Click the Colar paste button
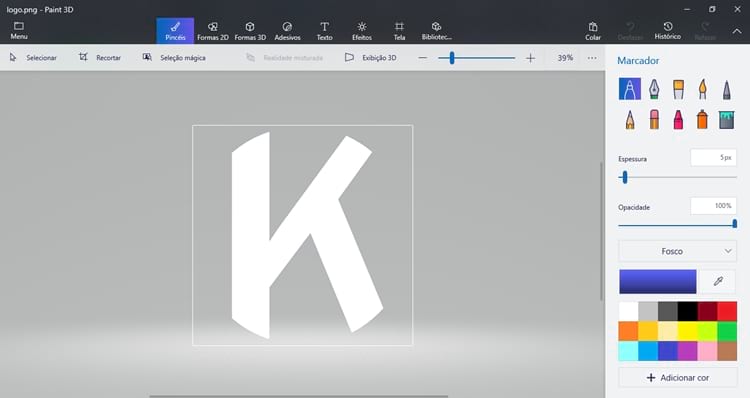The width and height of the screenshot is (750, 398). [x=593, y=31]
